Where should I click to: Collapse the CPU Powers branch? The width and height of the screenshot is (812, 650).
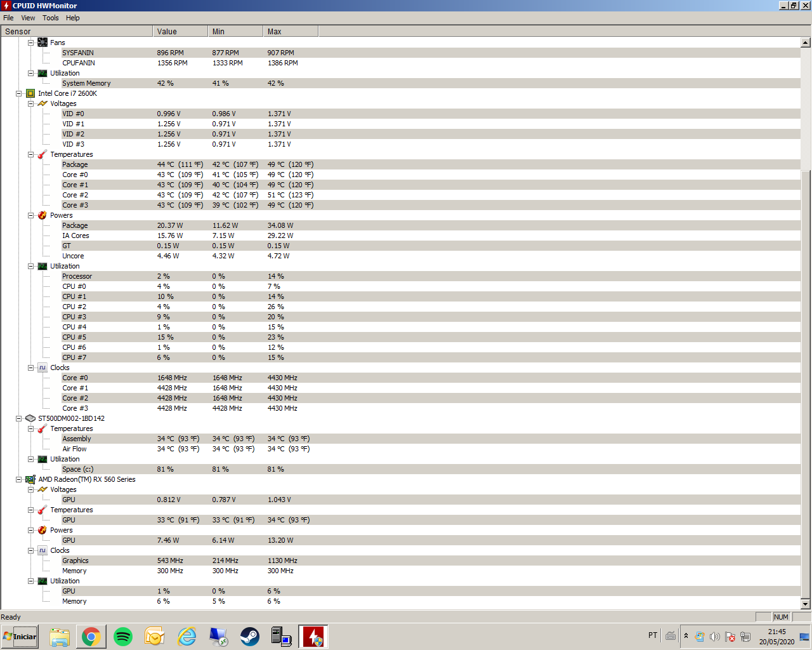(30, 215)
